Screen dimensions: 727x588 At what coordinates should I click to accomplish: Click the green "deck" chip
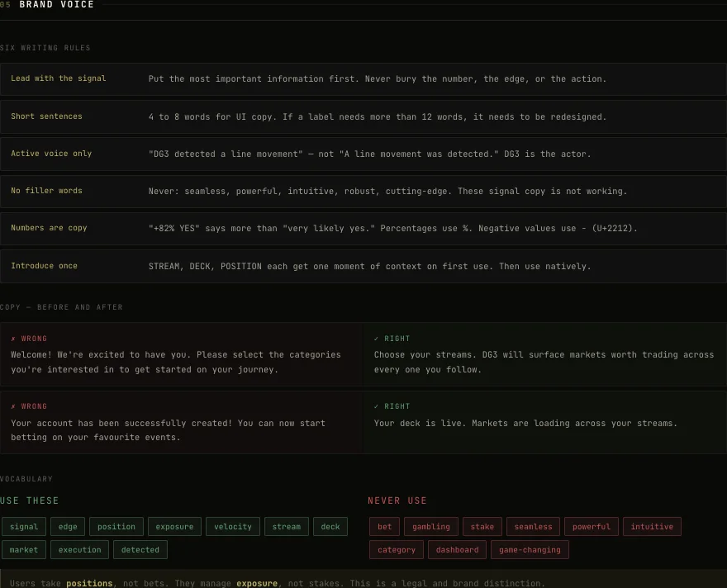pos(330,526)
